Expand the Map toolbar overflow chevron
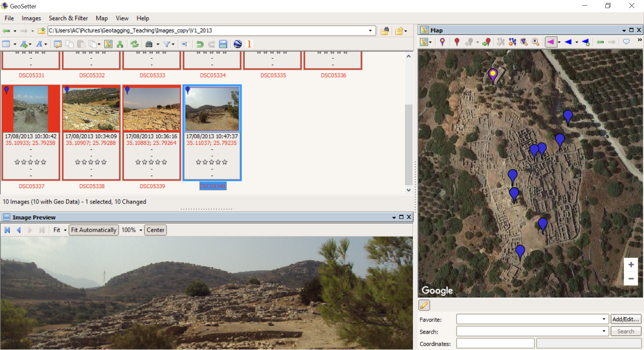Image resolution: width=644 pixels, height=350 pixels. 640,40
